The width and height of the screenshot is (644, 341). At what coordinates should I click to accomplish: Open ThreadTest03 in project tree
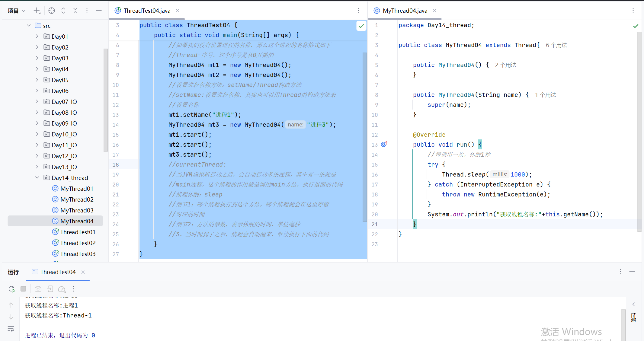click(x=74, y=254)
